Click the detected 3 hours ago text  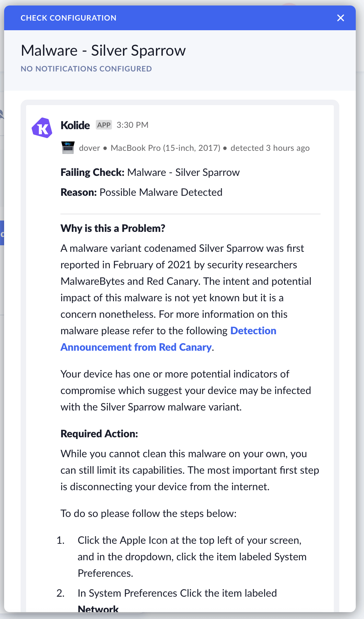270,148
